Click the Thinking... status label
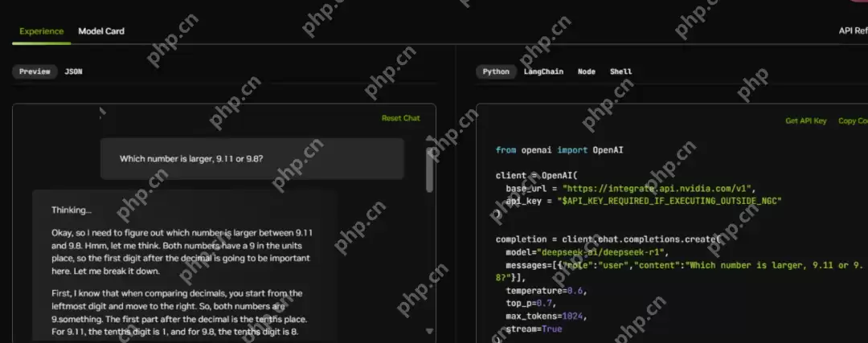The width and height of the screenshot is (868, 343). pos(72,210)
